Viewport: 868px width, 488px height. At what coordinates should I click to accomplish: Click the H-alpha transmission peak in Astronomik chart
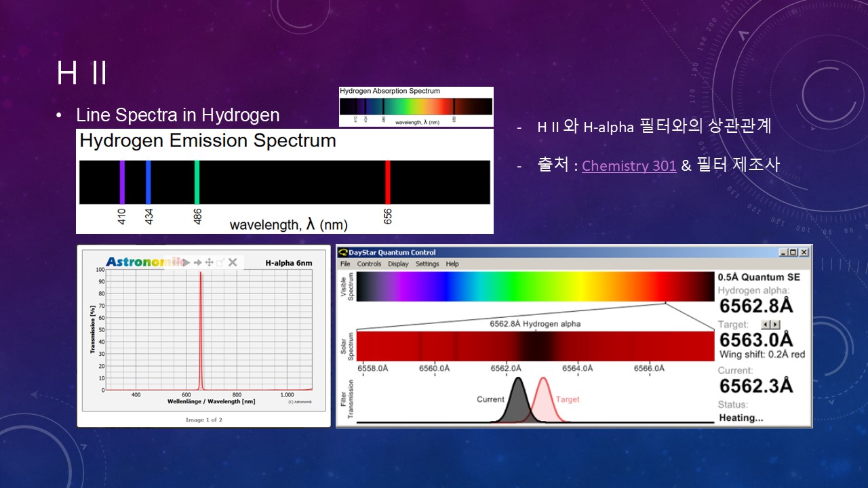pyautogui.click(x=201, y=329)
